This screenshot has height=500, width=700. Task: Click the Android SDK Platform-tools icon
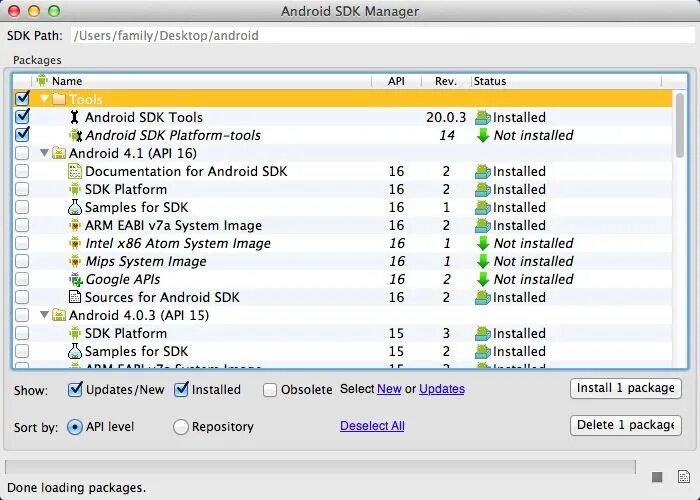coord(75,135)
